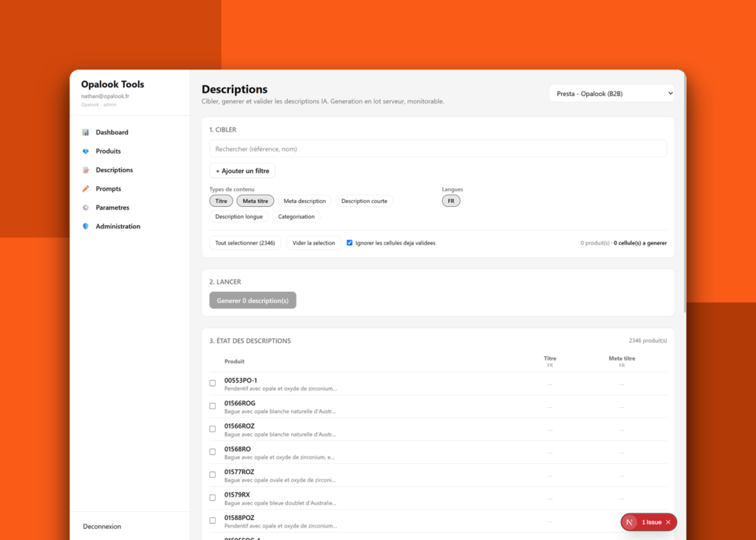756x540 pixels.
Task: Click Vider la selection button
Action: 313,243
